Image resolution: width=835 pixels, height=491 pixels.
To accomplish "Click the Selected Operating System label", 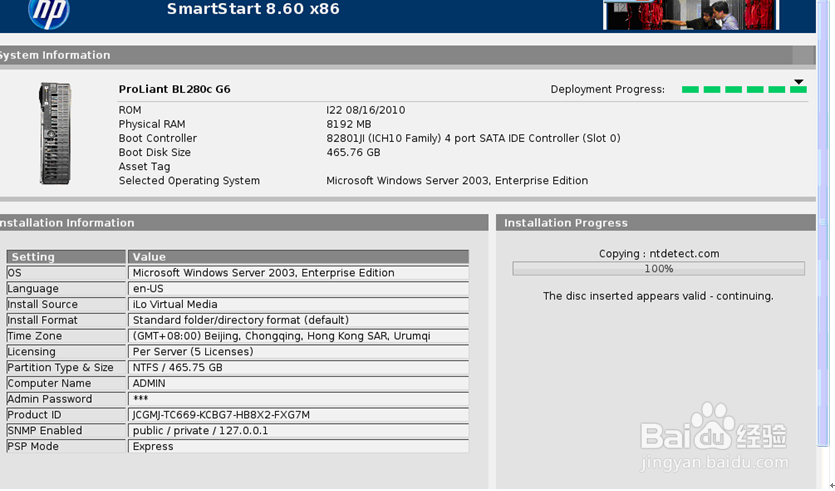I will 189,181.
